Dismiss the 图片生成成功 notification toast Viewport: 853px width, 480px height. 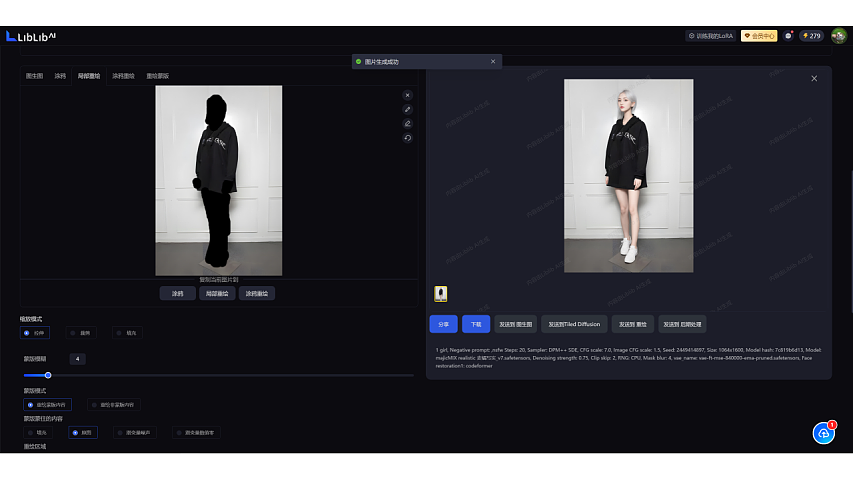coord(493,61)
